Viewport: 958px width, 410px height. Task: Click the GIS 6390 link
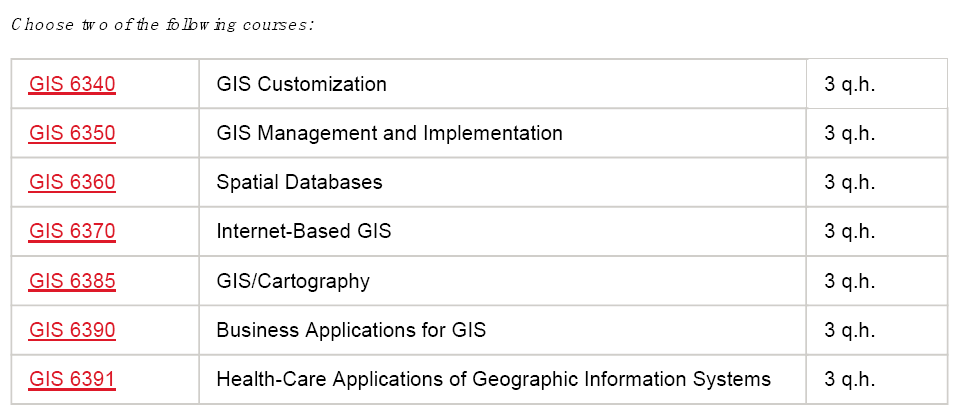(72, 330)
